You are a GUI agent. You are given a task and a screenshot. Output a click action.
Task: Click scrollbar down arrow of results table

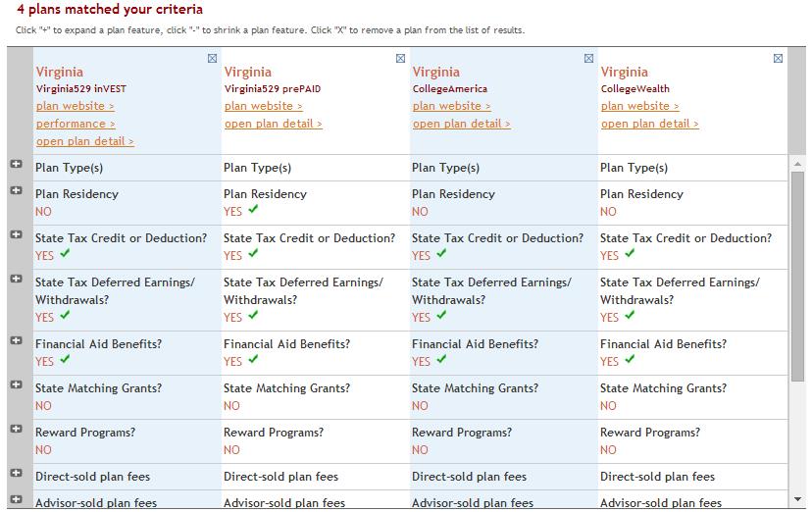coord(797,499)
